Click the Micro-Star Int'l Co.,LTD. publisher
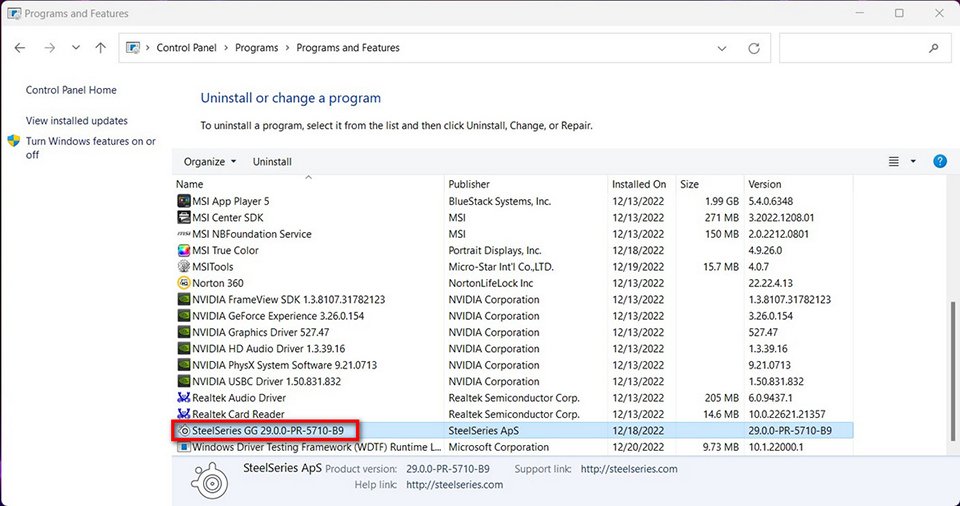Screen dimensions: 960x506 (x=500, y=266)
